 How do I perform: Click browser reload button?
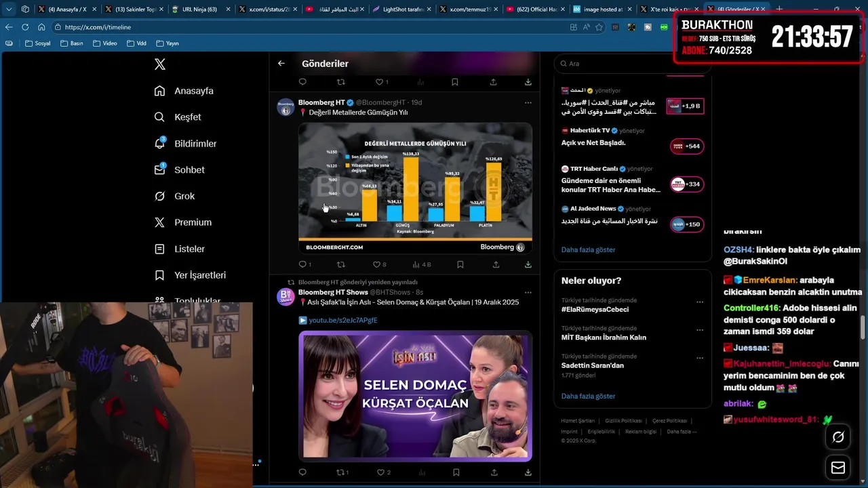tap(25, 27)
